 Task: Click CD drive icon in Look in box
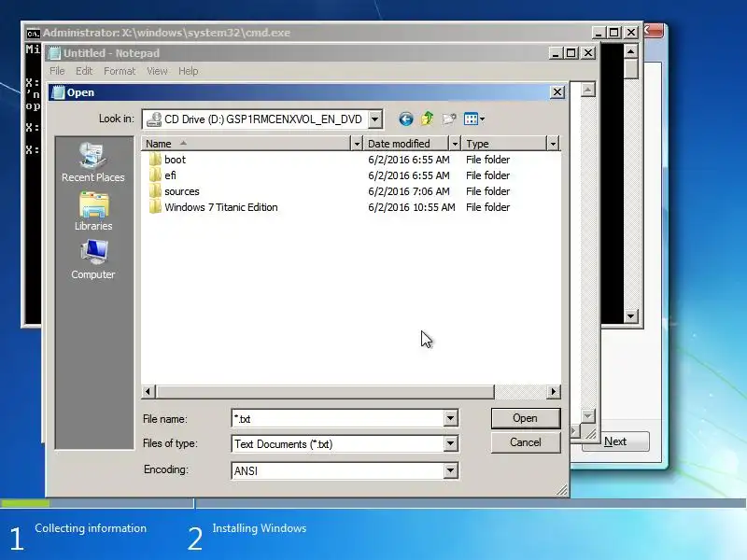[154, 119]
